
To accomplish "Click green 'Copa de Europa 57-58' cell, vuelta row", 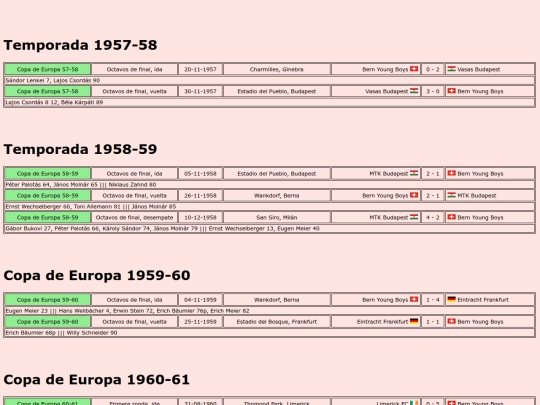I will [48, 91].
